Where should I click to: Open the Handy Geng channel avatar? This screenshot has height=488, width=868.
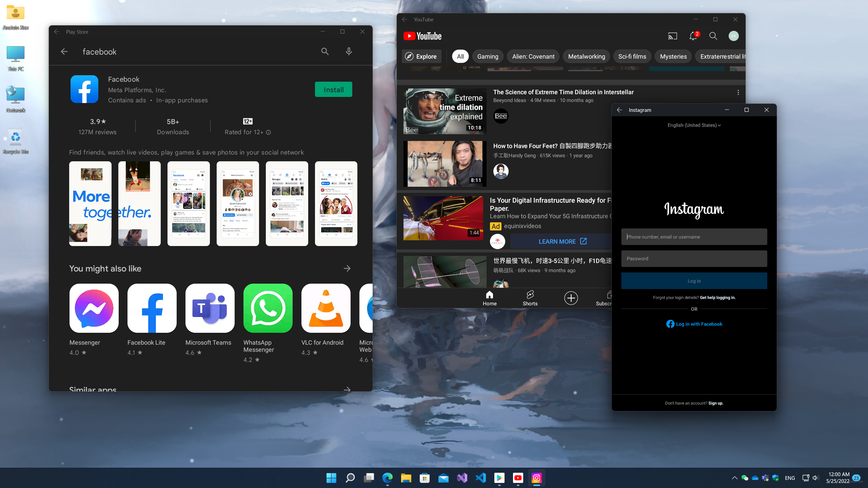tap(501, 171)
